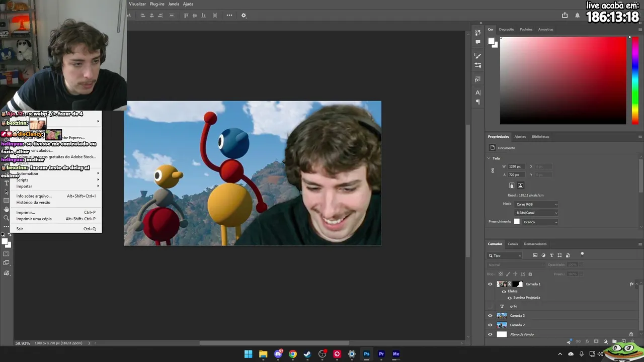
Task: Choose Info sobre arquivo menu item
Action: (56, 196)
